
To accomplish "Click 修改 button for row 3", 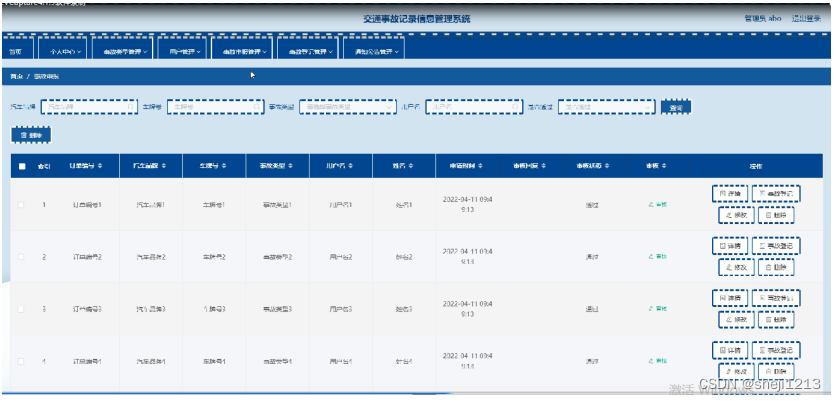I will click(x=736, y=320).
